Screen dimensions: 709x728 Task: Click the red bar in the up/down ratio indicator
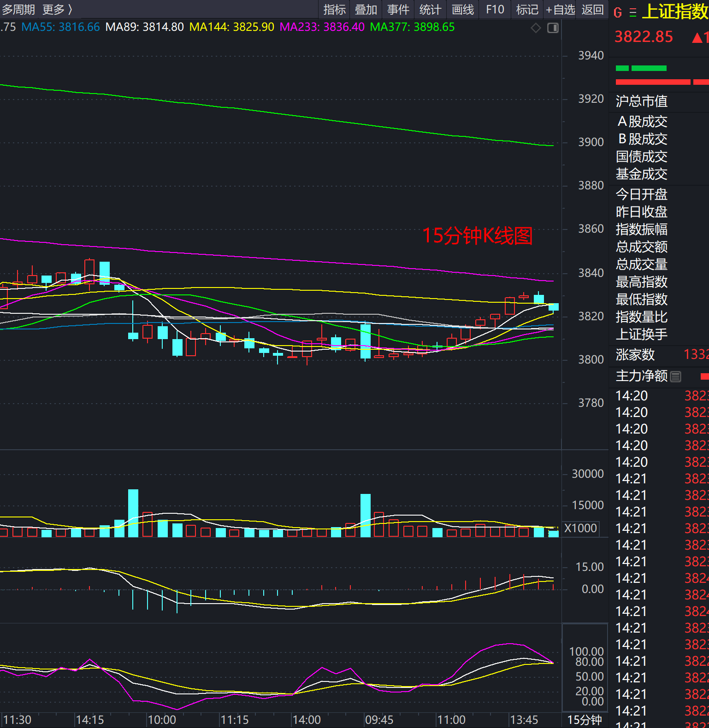[662, 82]
